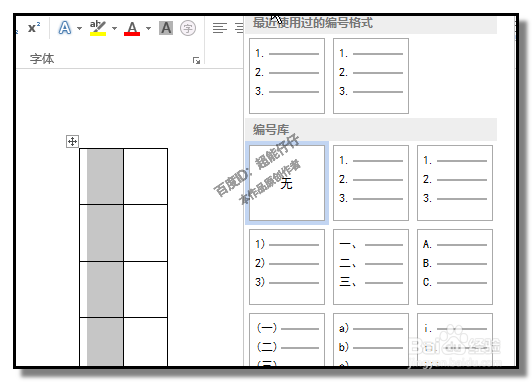Pick rightmost 1. 2. 3. format in the 编号库 top row
This screenshot has height=382, width=532.
(x=455, y=183)
